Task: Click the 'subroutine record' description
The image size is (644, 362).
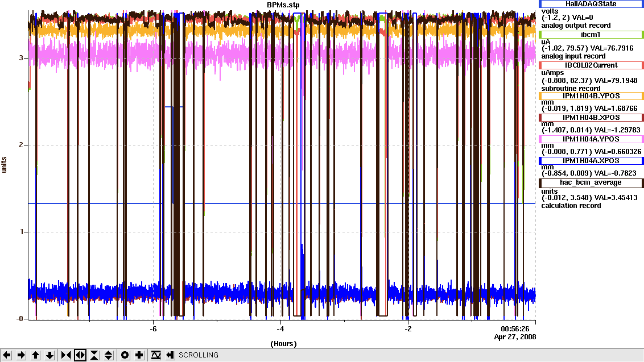Action: (571, 89)
